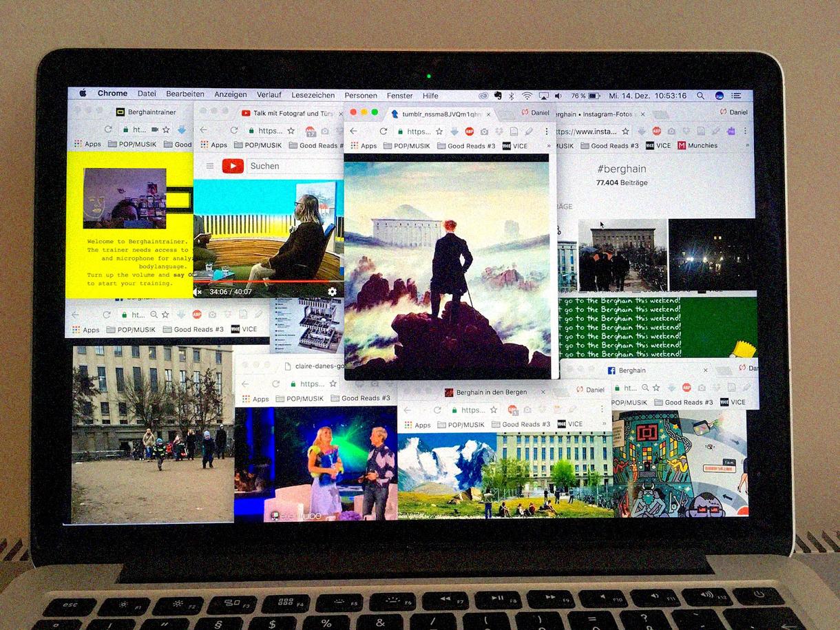Expand bookmarks overflow chevron in tumblr window
This screenshot has width=840, height=630.
[549, 146]
